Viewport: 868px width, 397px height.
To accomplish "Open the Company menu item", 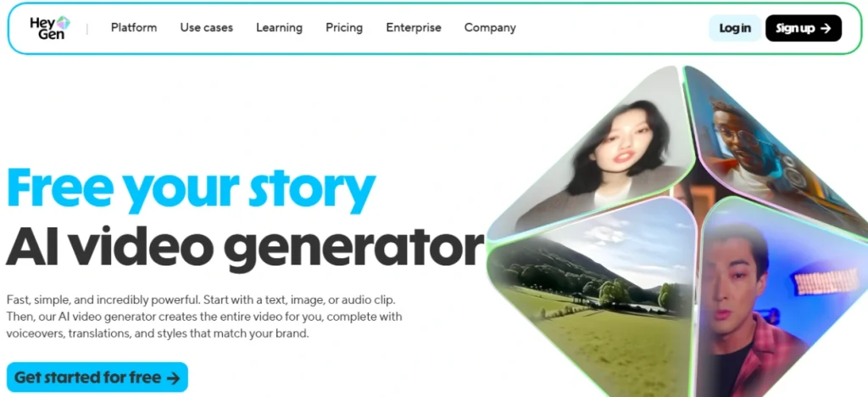I will coord(490,28).
